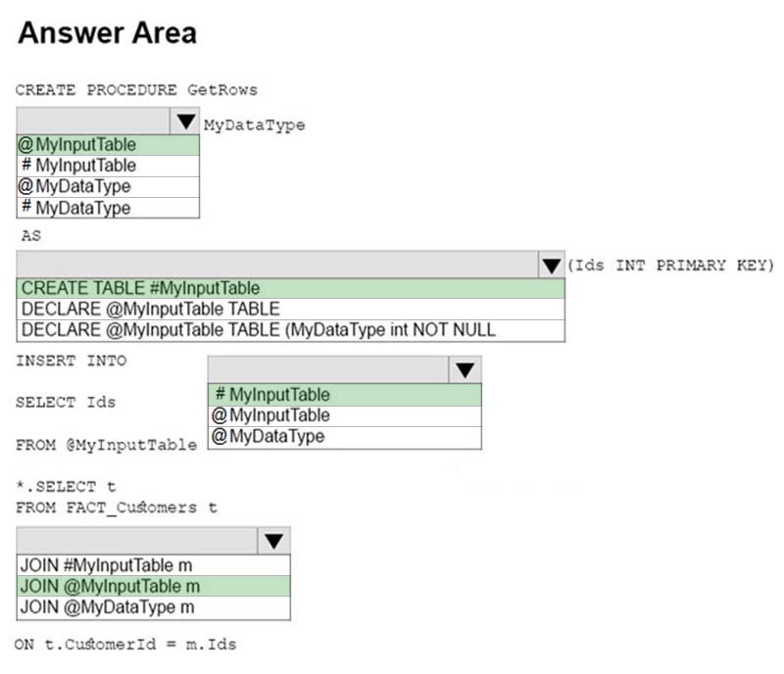Click the empty parameter name combo box field
Screen dimensions: 784x674
coord(94,121)
